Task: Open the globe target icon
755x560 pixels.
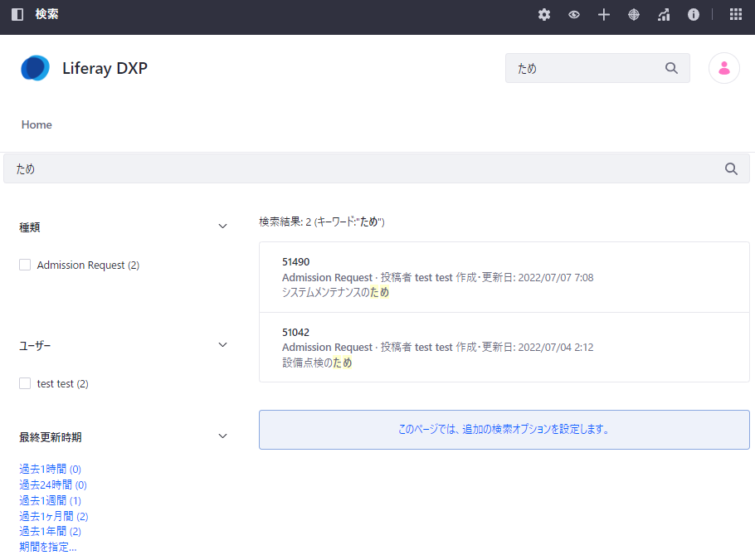Action: [x=634, y=14]
